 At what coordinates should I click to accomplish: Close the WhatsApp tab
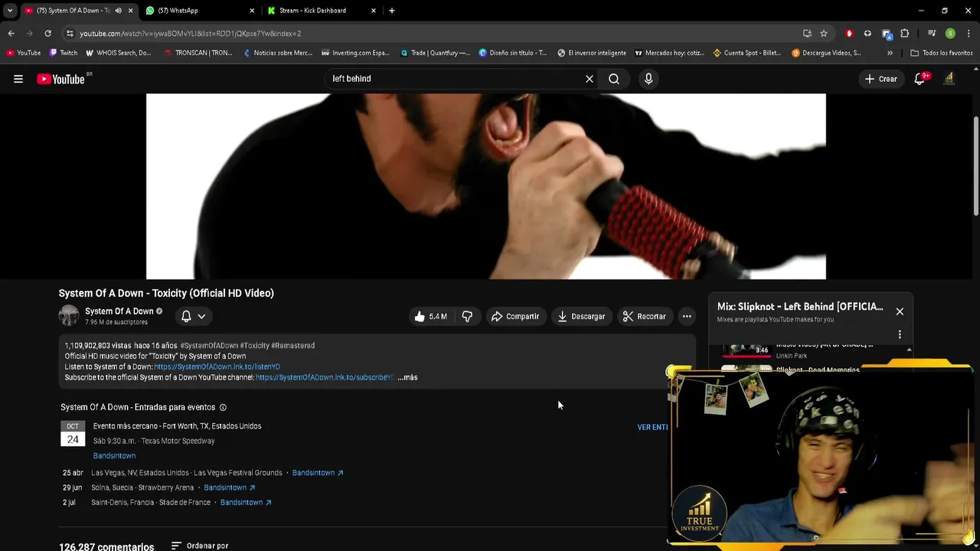point(253,11)
